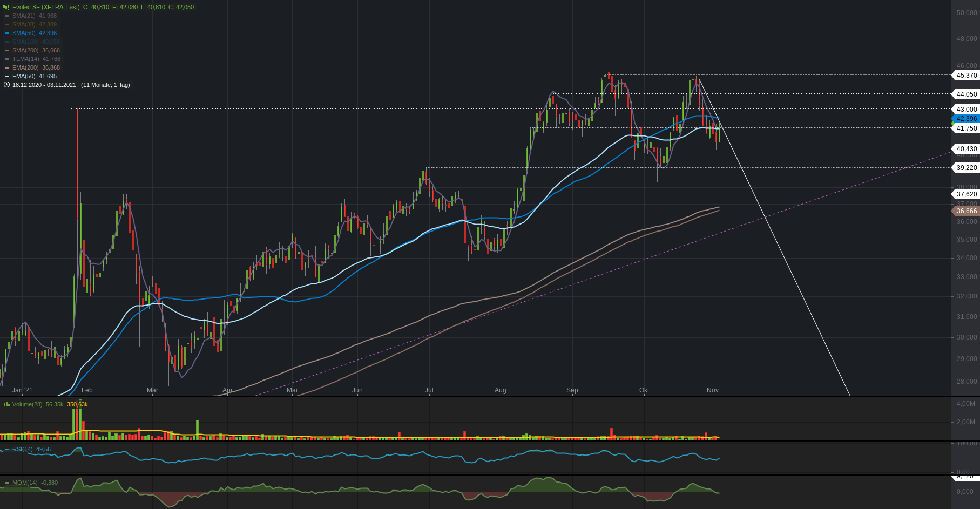Click the date range 18.12.2020 - 03.11.2021
Viewport: 980px width, 509px height.
(x=44, y=85)
